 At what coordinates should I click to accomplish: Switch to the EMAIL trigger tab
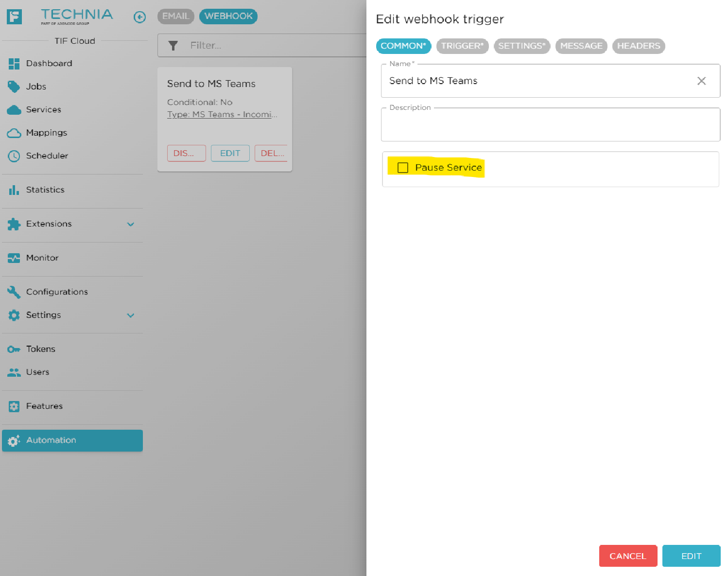[x=175, y=17]
